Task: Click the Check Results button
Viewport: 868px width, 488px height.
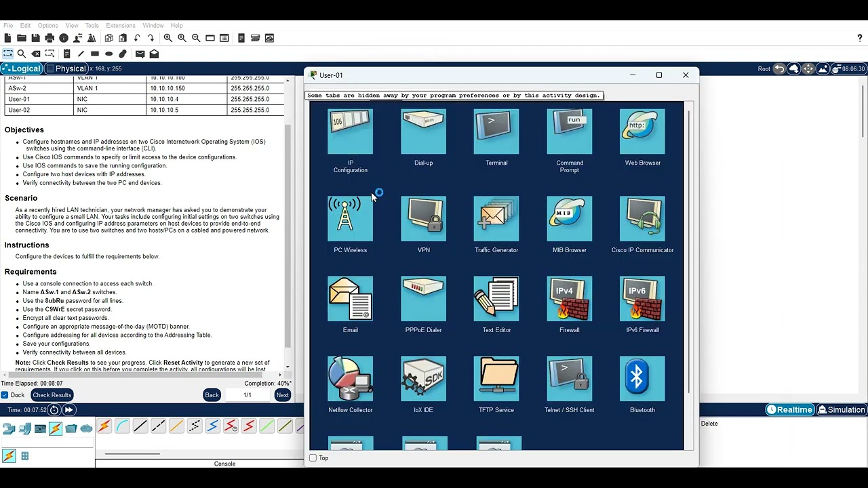Action: [x=52, y=395]
